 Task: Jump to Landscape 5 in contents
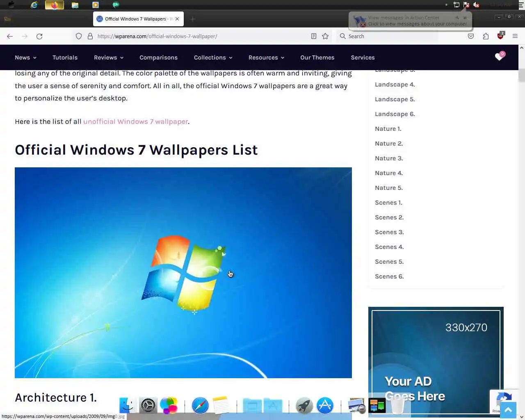395,99
